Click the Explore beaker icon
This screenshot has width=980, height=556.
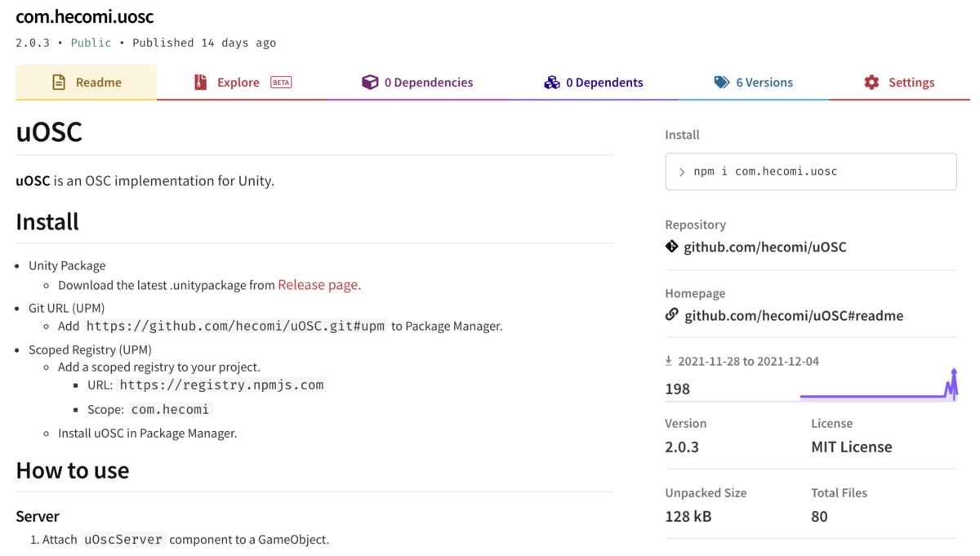point(200,82)
